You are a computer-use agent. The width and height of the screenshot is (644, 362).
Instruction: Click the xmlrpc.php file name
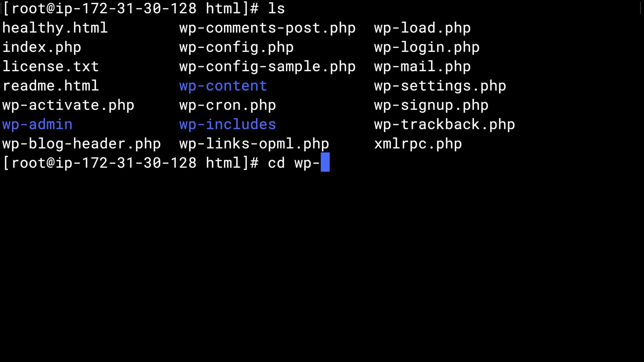(418, 144)
